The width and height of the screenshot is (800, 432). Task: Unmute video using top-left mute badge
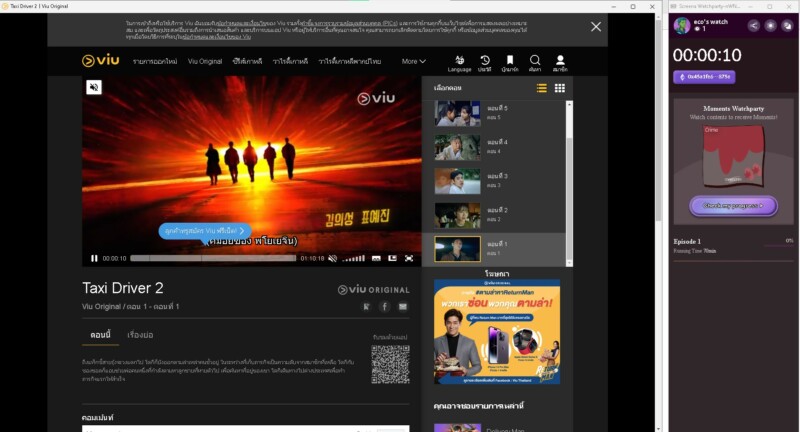[x=94, y=87]
